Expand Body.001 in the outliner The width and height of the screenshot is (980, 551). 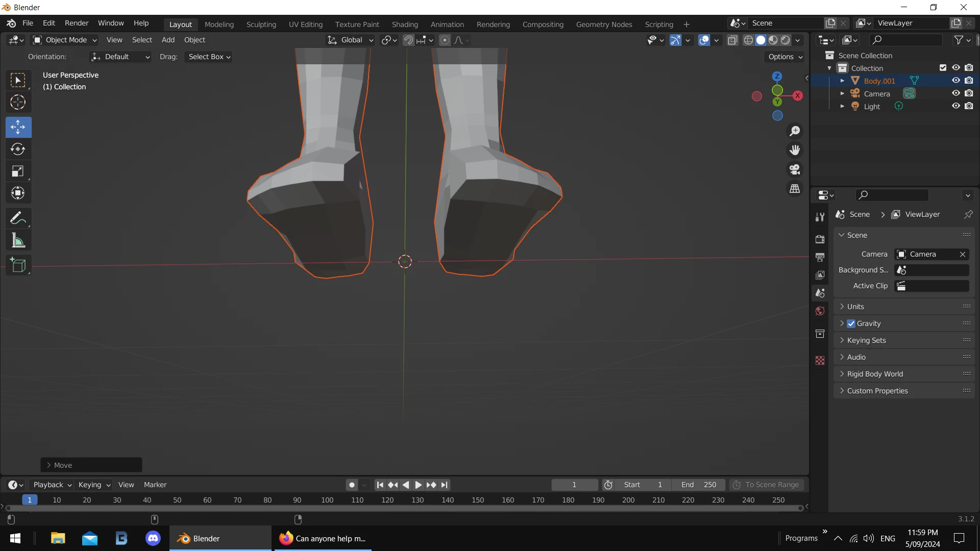pos(842,81)
